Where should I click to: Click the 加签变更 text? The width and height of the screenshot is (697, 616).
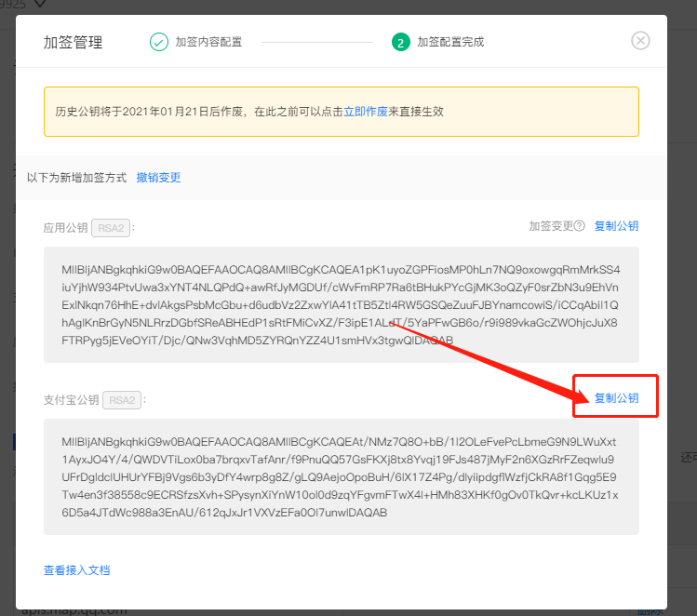[x=551, y=226]
